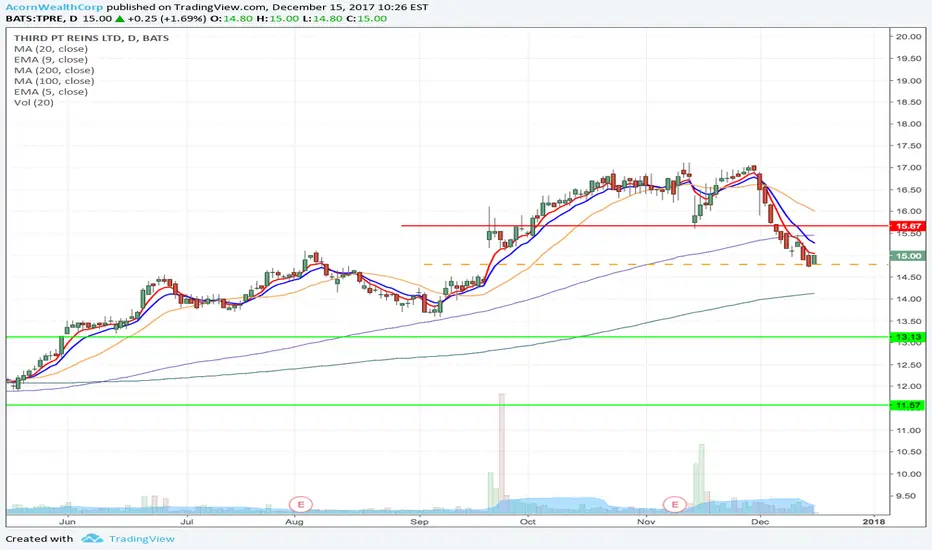Image resolution: width=932 pixels, height=550 pixels.
Task: Select the red 15.67 price label
Action: tap(908, 226)
